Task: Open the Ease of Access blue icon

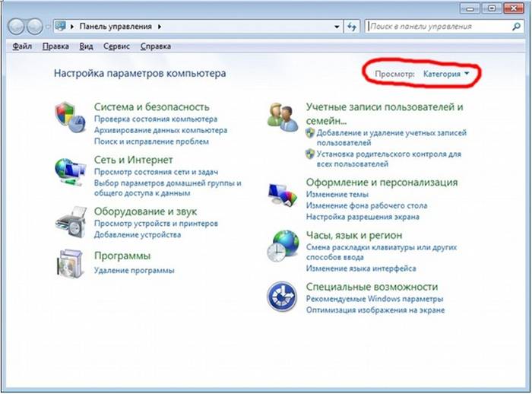Action: coord(282,297)
